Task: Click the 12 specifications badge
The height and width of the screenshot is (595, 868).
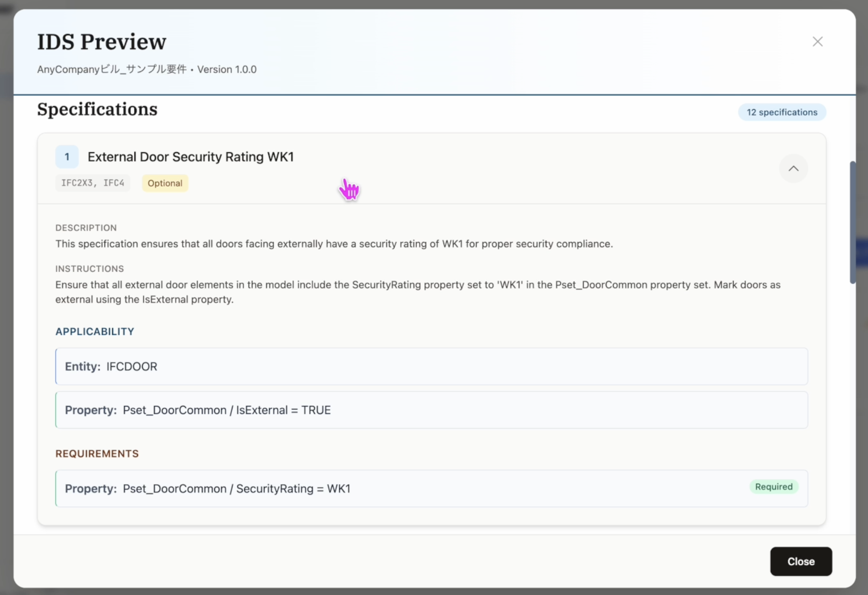Action: click(782, 112)
